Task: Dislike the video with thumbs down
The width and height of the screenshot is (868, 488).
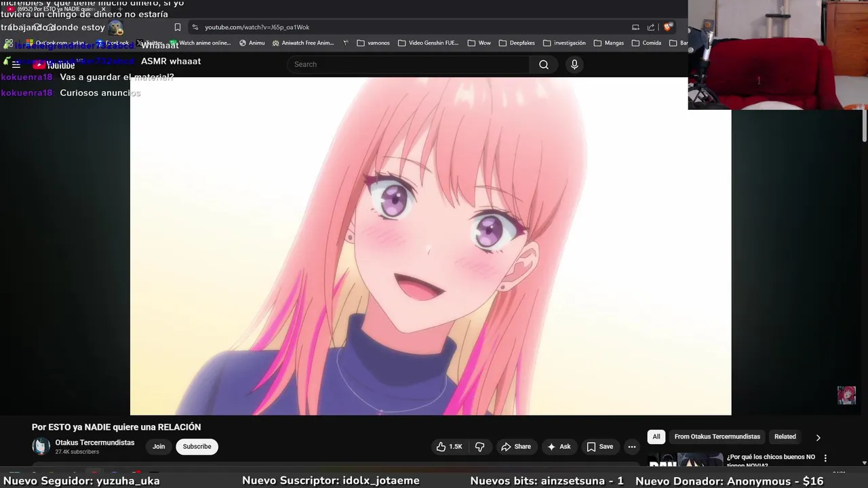Action: pyautogui.click(x=480, y=447)
